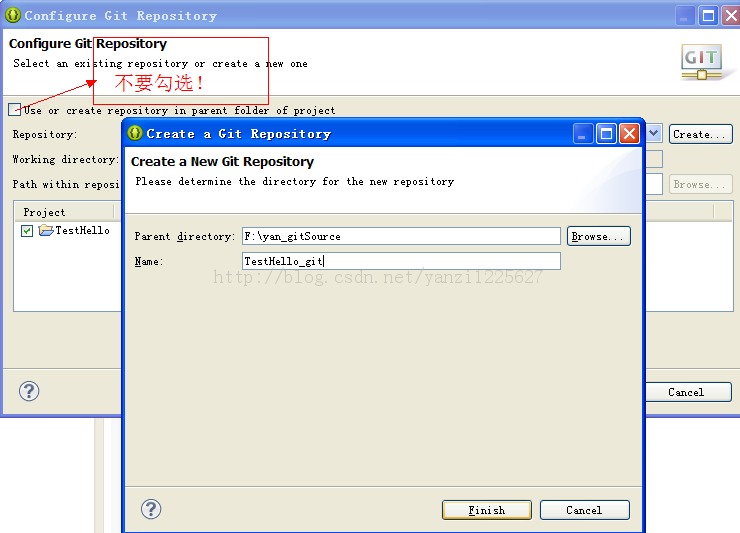This screenshot has width=740, height=533.
Task: Click the greyed-out Browse... button in Configure Git Repository
Action: (700, 184)
